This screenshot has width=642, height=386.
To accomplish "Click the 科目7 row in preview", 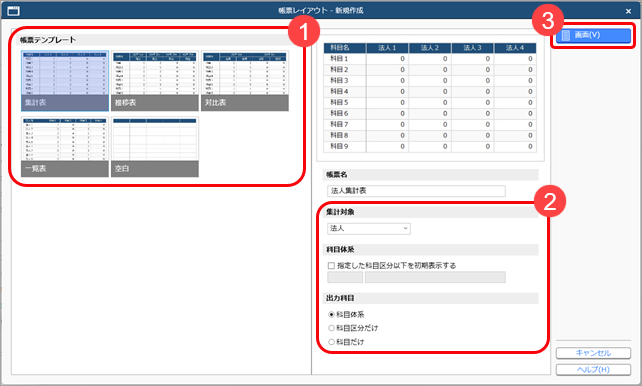I will [x=430, y=124].
